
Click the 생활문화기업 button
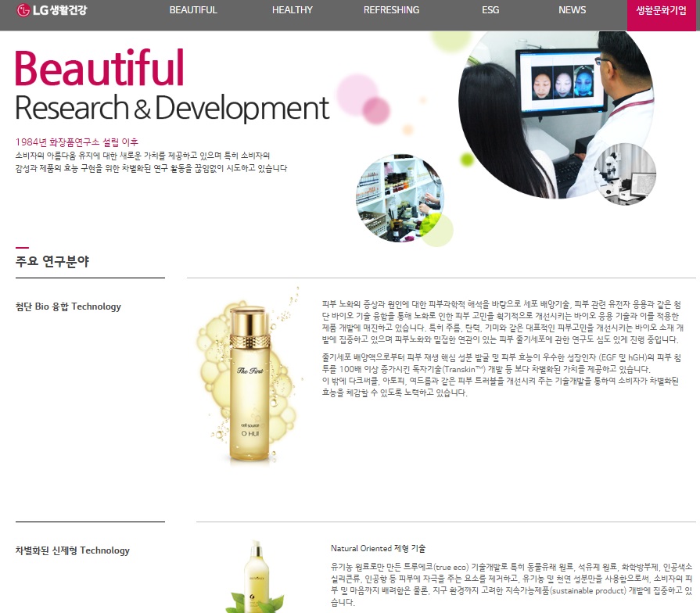click(x=661, y=15)
